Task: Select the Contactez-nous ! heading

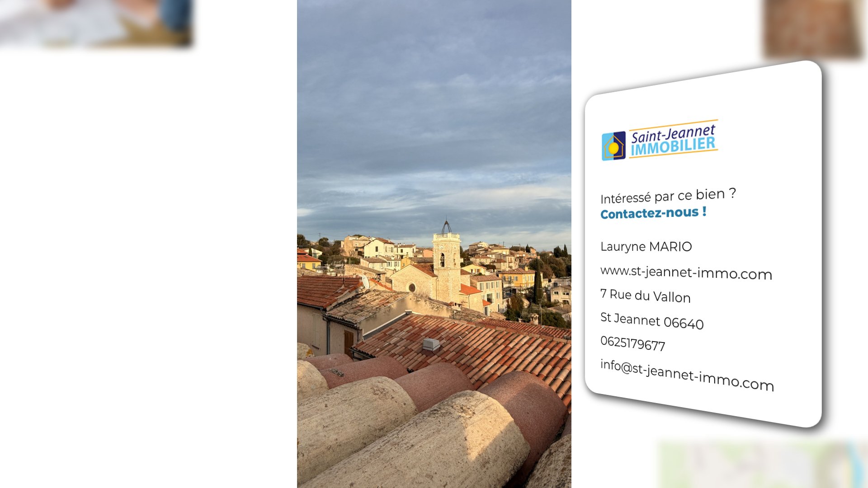Action: pos(653,212)
